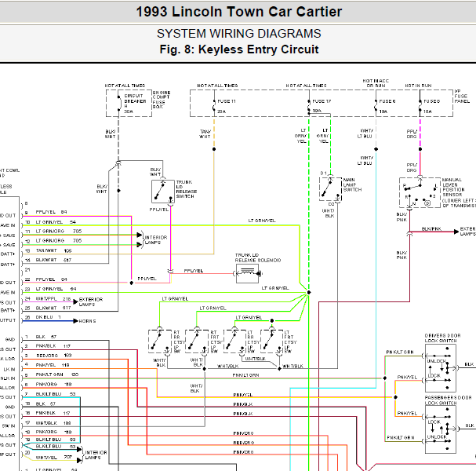Click the Drivers Door Lock Switch symbol

click(441, 368)
